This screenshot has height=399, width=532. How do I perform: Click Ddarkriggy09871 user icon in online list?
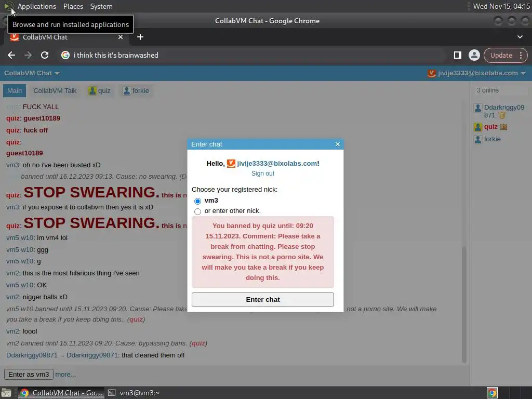(x=478, y=108)
